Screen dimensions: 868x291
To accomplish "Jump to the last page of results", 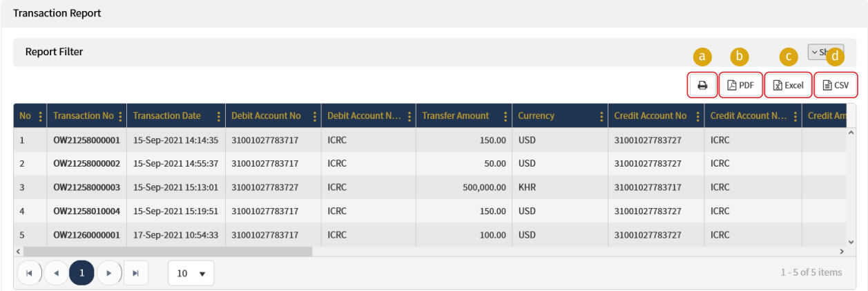I will (135, 273).
